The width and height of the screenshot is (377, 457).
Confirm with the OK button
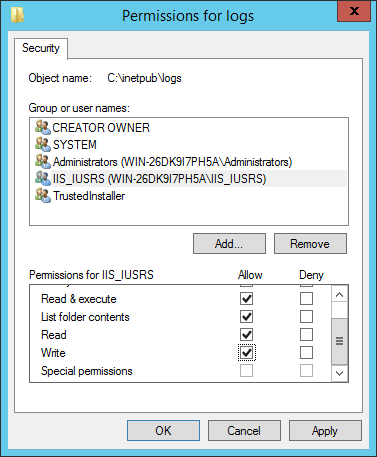(163, 431)
